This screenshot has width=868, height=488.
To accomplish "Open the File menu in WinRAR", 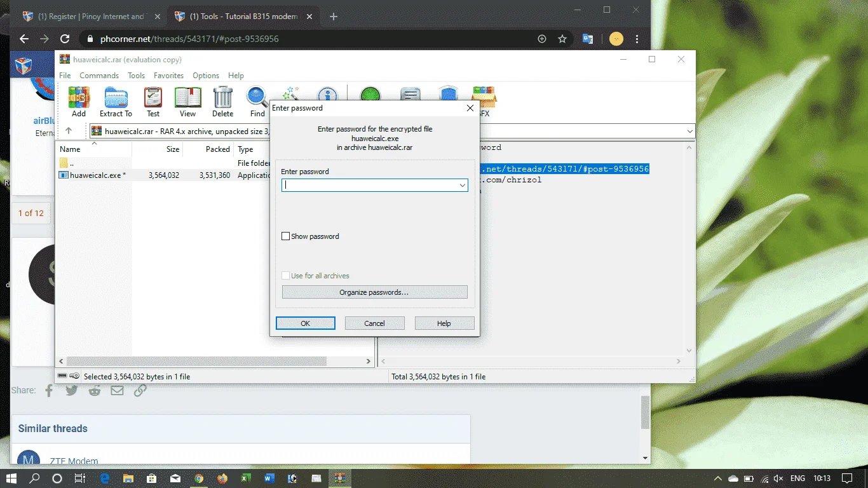I will pyautogui.click(x=65, y=76).
